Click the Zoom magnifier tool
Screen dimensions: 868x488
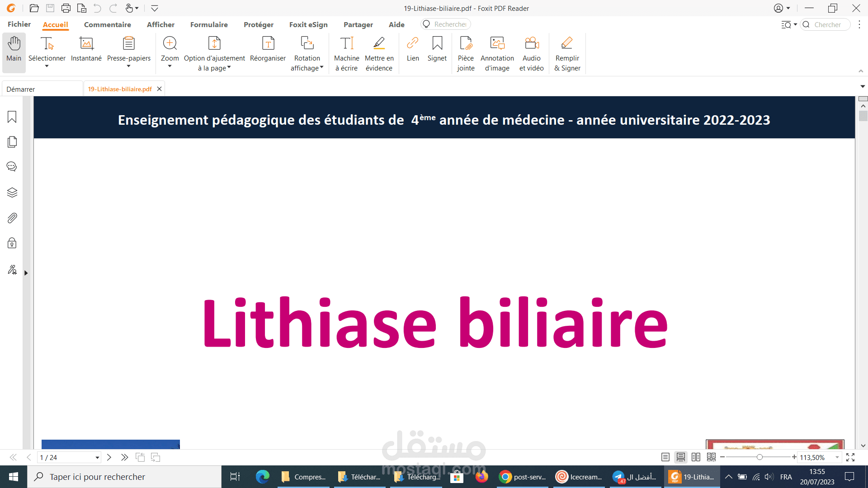170,50
